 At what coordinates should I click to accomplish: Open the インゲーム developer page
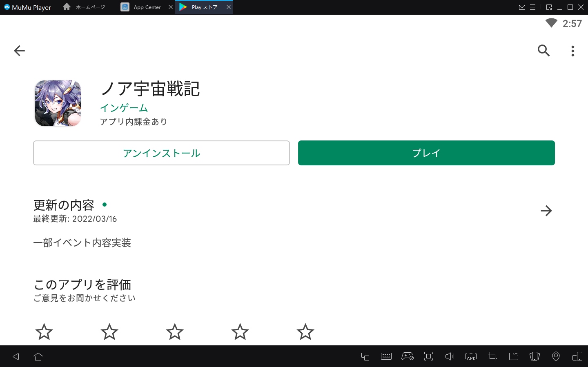coord(124,108)
